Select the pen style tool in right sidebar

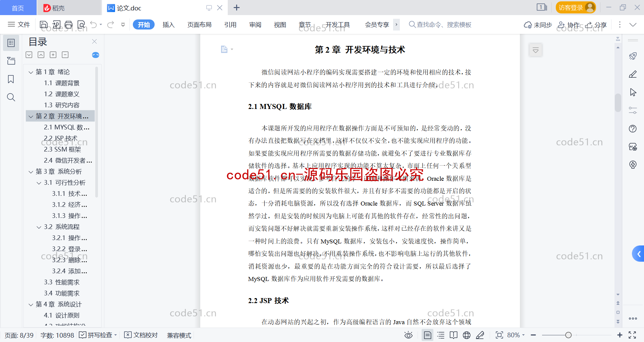point(633,74)
